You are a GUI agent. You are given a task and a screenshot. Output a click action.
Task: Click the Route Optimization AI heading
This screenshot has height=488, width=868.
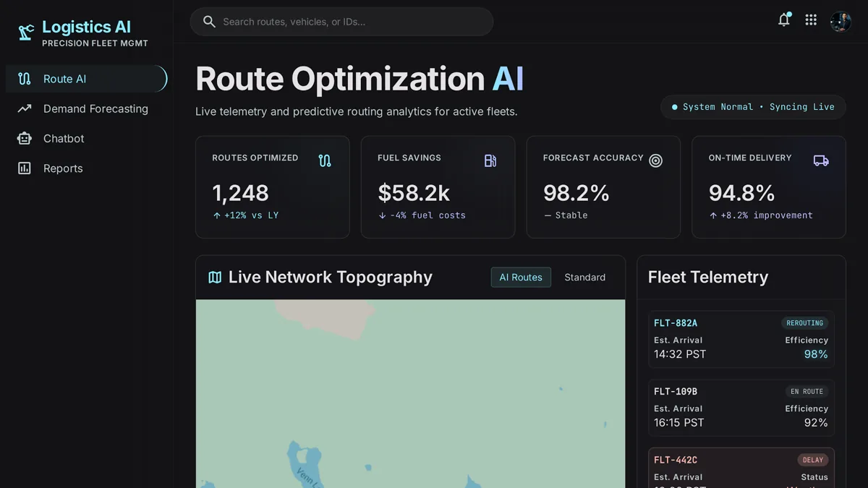(x=359, y=79)
